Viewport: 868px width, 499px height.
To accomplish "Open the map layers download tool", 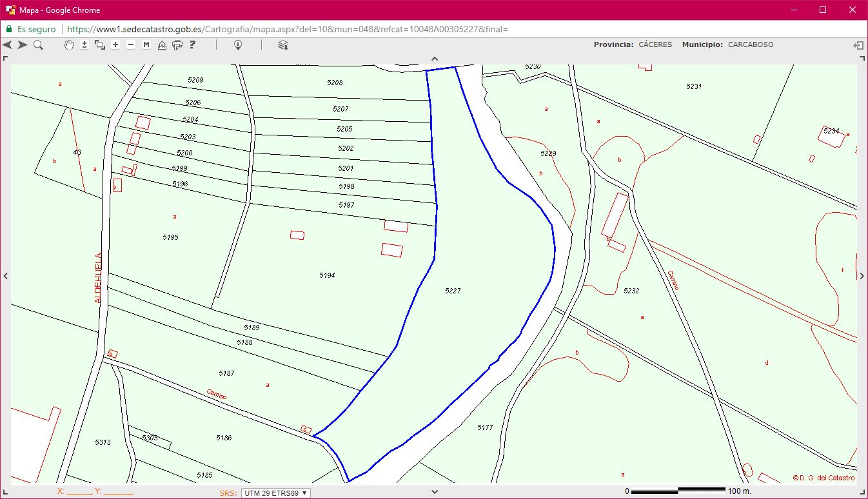I will click(282, 44).
